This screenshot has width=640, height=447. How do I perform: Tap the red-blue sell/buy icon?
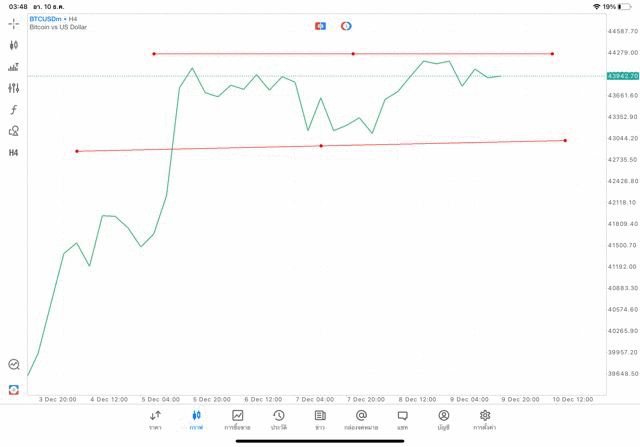click(320, 25)
